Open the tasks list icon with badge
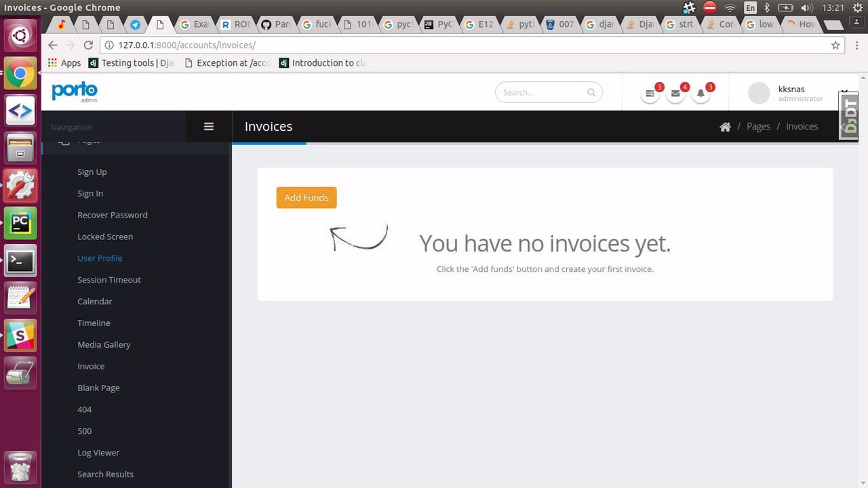Screen dimensions: 868x488 [x=650, y=94]
